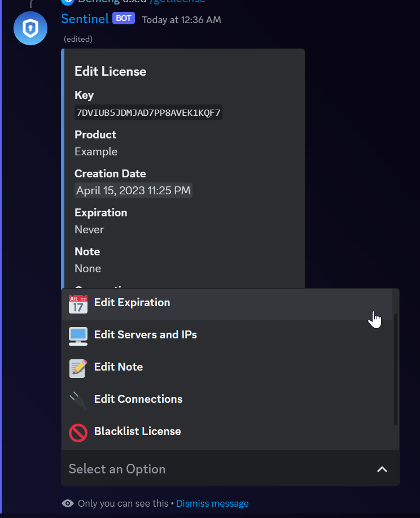
Task: Click the pencil icon next to Edit Note
Action: (78, 368)
